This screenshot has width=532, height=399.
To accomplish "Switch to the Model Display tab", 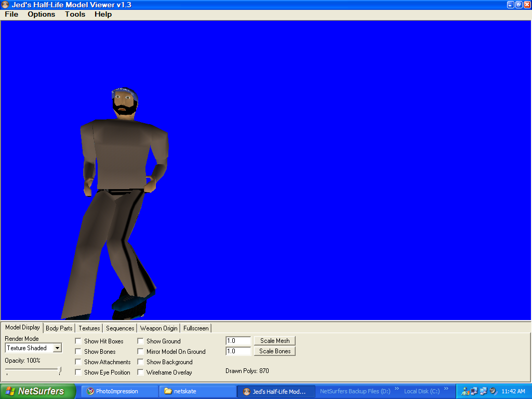I will 22,327.
